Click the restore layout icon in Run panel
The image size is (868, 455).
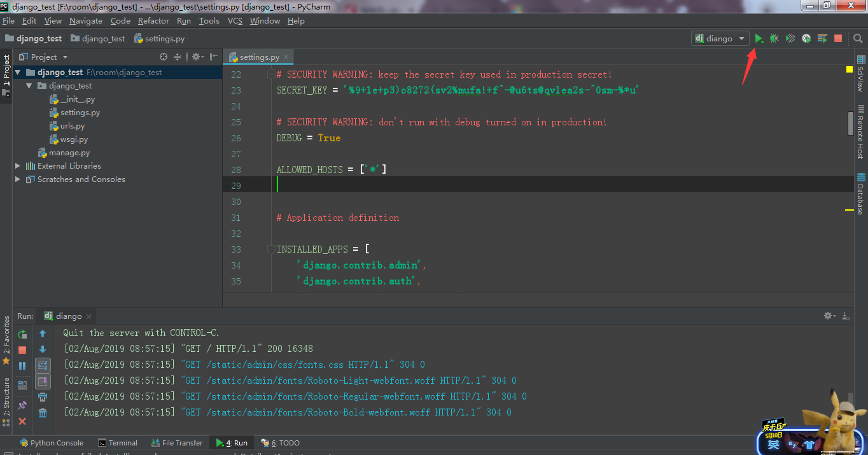point(22,385)
